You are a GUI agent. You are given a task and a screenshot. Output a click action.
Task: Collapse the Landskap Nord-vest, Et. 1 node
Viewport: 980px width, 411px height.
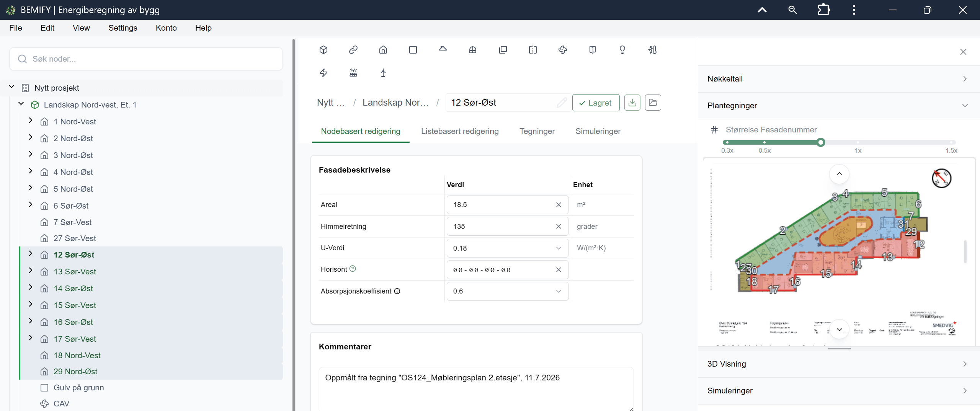pyautogui.click(x=21, y=104)
